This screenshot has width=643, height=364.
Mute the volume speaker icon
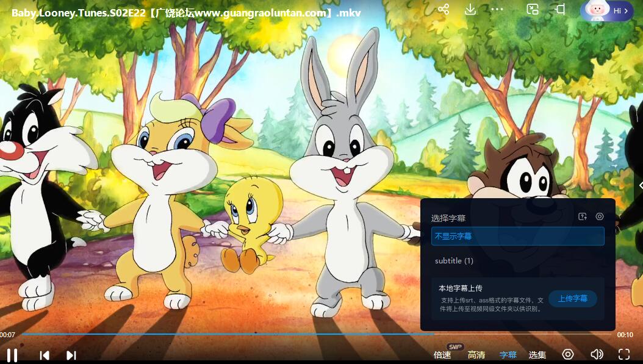pos(597,354)
